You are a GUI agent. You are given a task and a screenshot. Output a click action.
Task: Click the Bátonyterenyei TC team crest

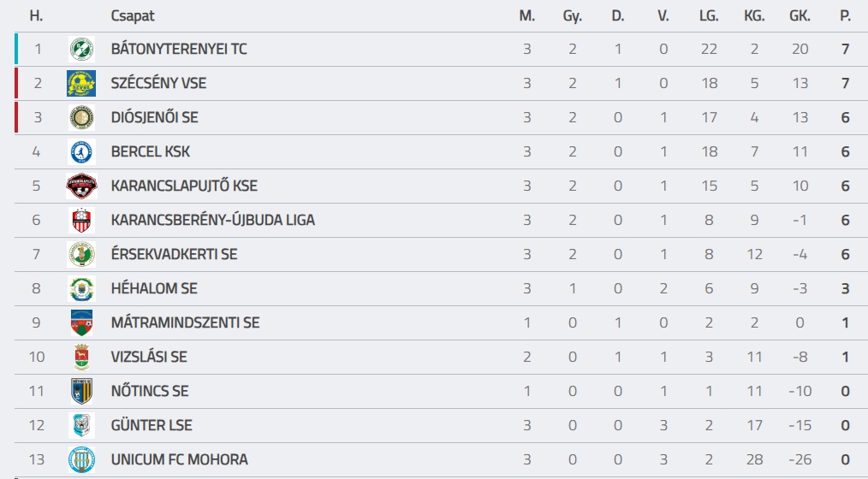coord(81,50)
